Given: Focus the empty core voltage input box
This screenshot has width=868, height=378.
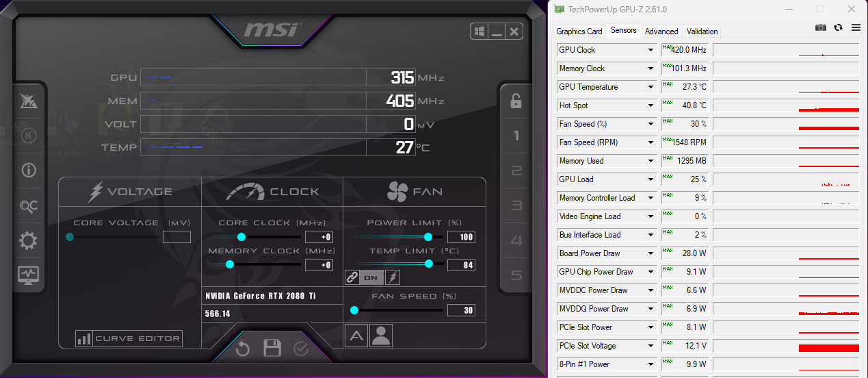Looking at the screenshot, I should tap(176, 237).
